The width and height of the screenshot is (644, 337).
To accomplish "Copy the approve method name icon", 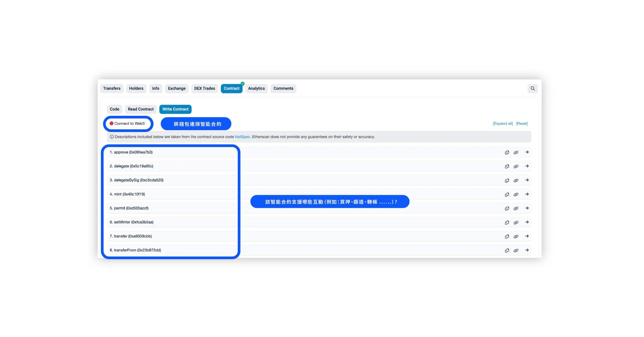I will [507, 152].
